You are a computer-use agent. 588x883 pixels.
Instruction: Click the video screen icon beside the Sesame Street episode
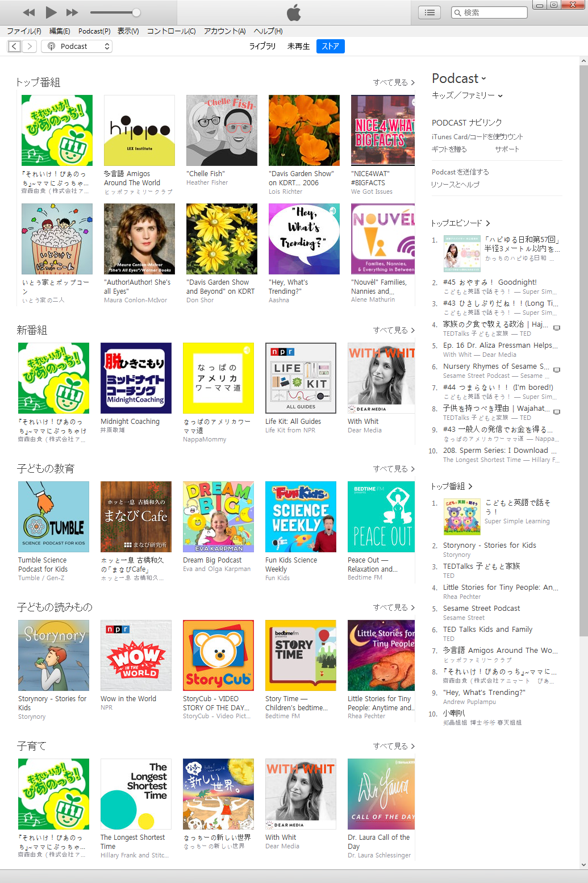pos(557,370)
